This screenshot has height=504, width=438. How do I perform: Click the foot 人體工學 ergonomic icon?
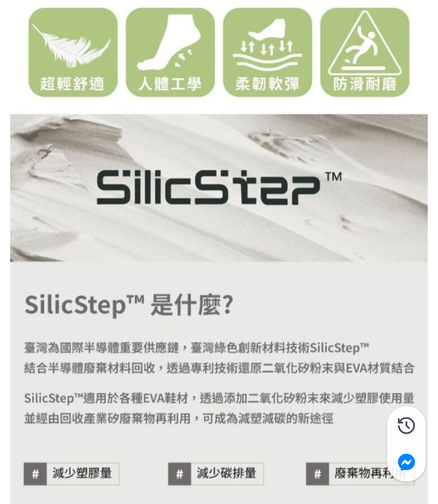click(170, 52)
